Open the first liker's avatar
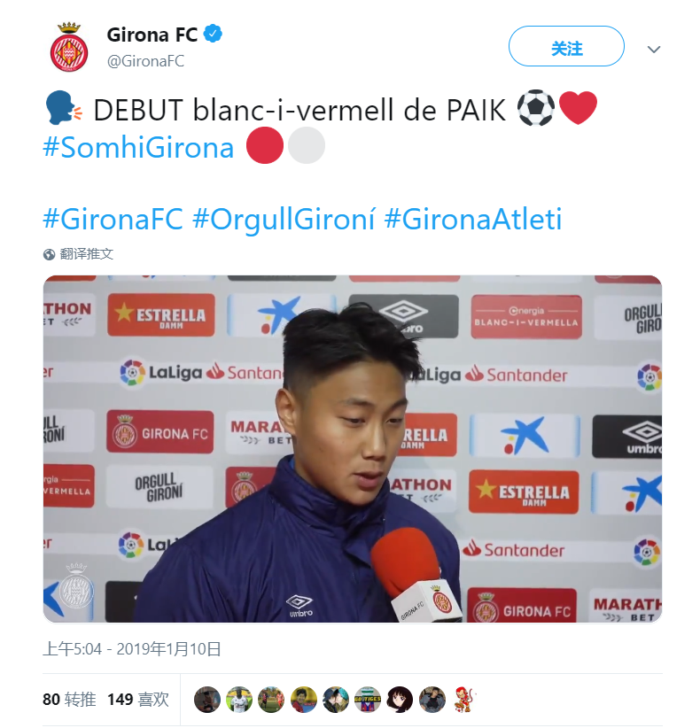This screenshot has height=728, width=700. pyautogui.click(x=206, y=699)
